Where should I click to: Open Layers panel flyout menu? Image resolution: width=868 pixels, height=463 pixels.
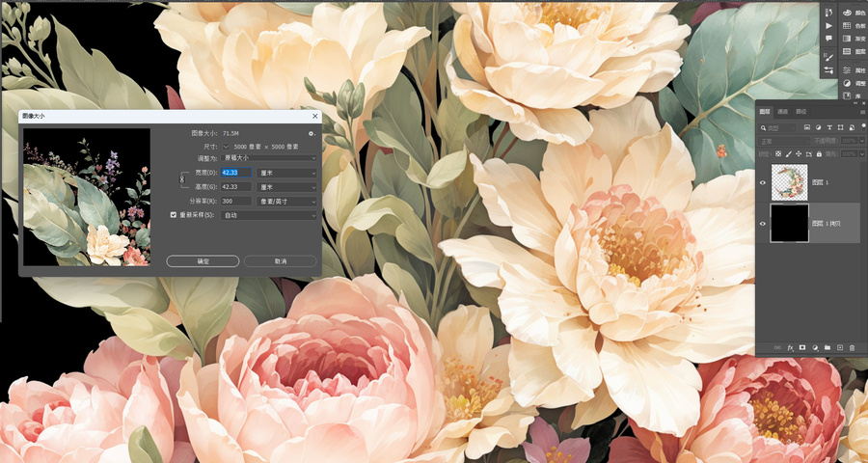(862, 112)
